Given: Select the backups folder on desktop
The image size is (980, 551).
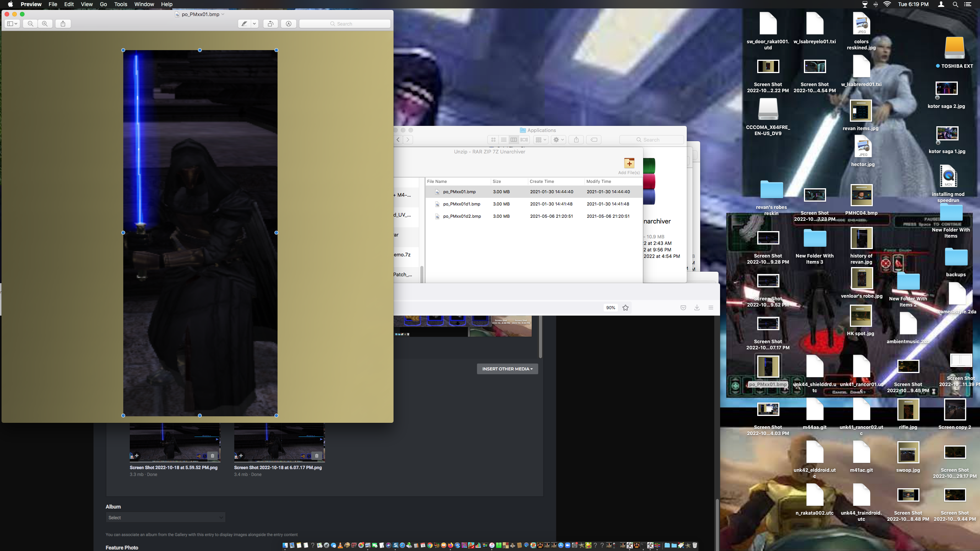Looking at the screenshot, I should [x=956, y=262].
